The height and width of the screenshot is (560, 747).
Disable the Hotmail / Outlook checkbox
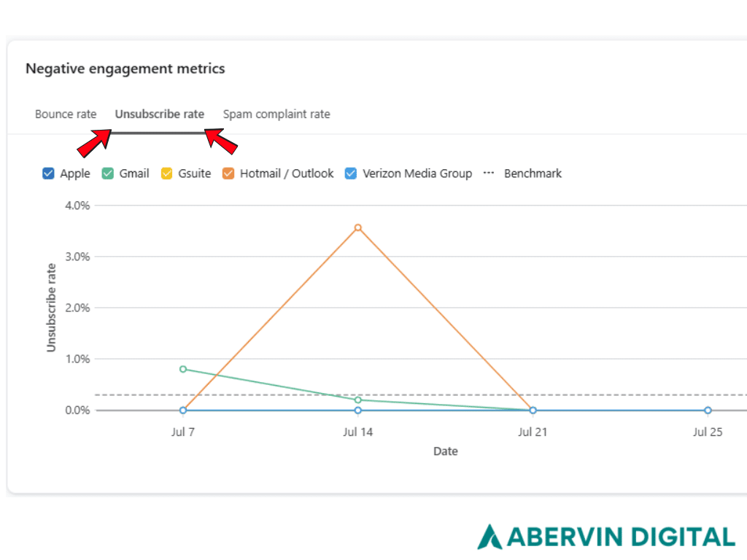228,174
